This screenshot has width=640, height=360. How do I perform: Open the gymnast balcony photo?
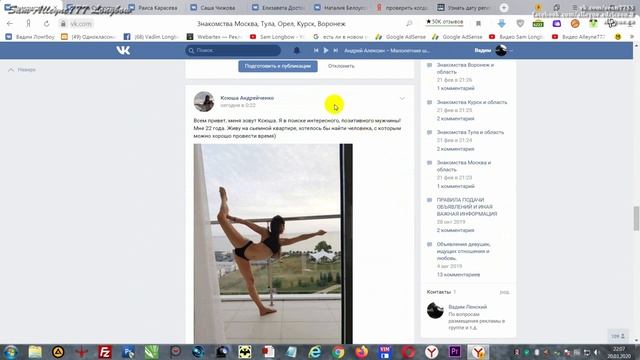tap(273, 244)
